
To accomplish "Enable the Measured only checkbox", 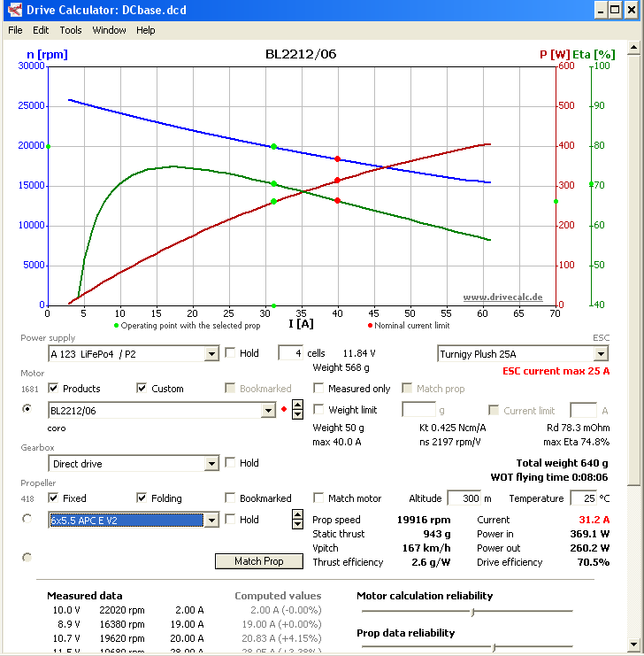I will pos(319,389).
